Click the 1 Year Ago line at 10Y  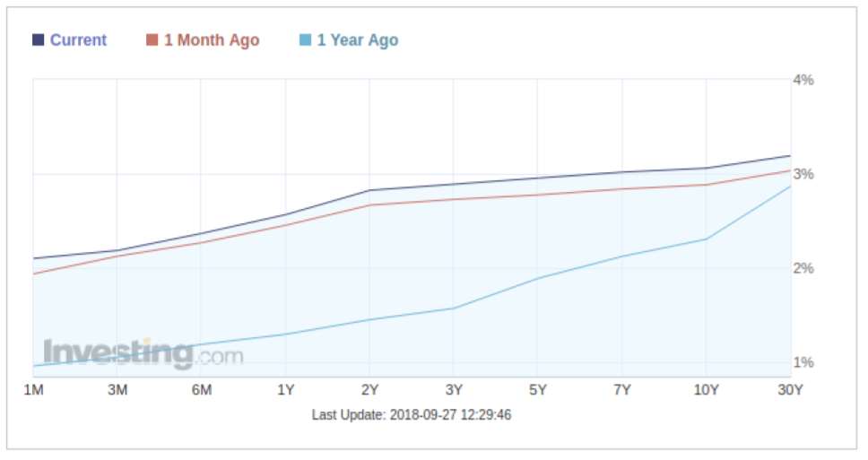tap(707, 239)
